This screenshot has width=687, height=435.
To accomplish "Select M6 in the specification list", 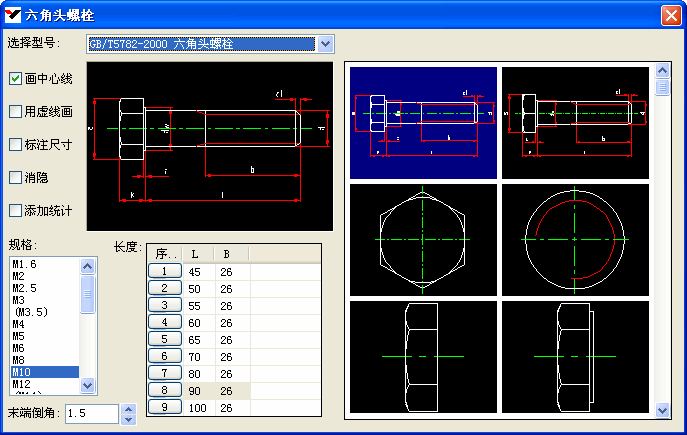I will (18, 348).
